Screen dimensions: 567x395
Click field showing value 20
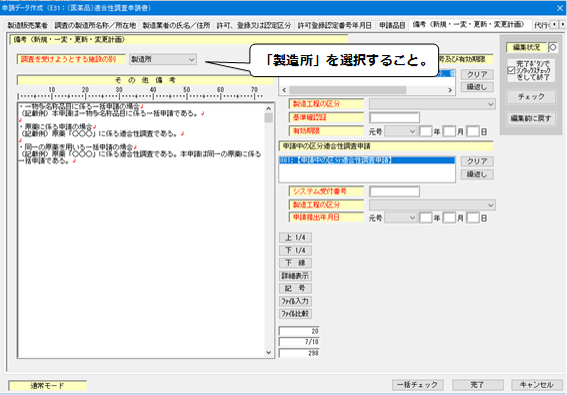299,331
